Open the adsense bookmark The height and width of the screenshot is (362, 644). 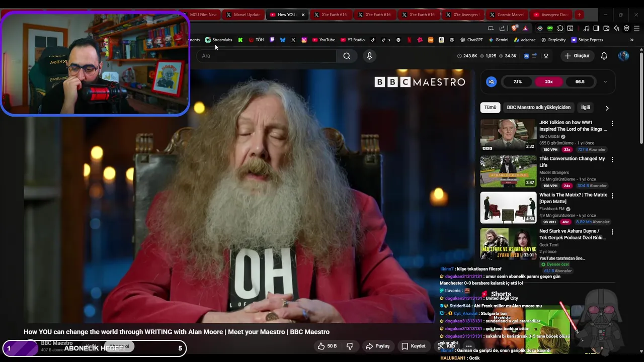click(525, 40)
